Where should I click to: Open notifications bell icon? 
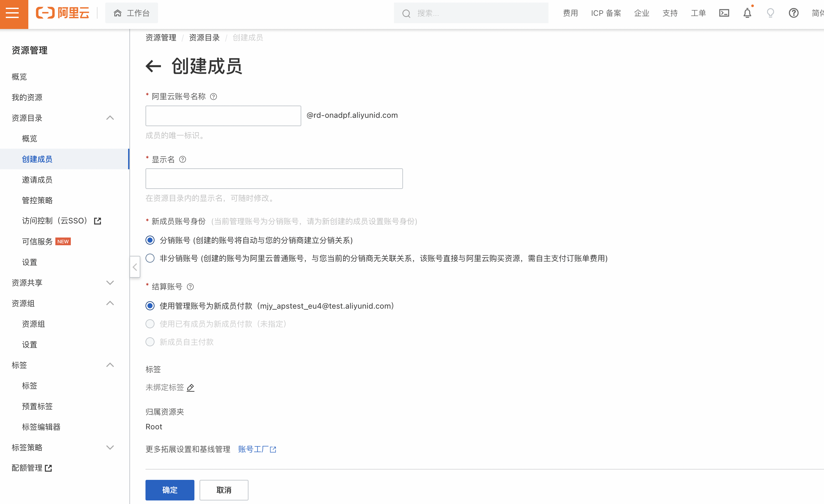(x=747, y=13)
